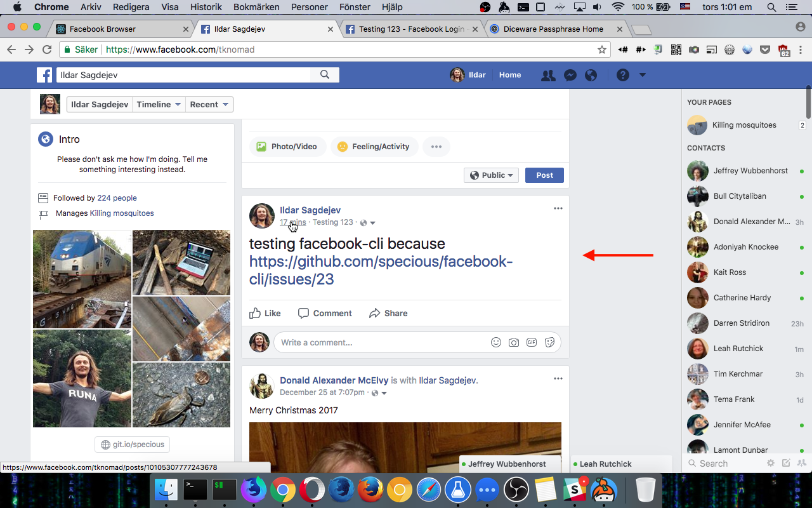The image size is (812, 508).
Task: Open sticker picker in comment box
Action: click(x=549, y=342)
